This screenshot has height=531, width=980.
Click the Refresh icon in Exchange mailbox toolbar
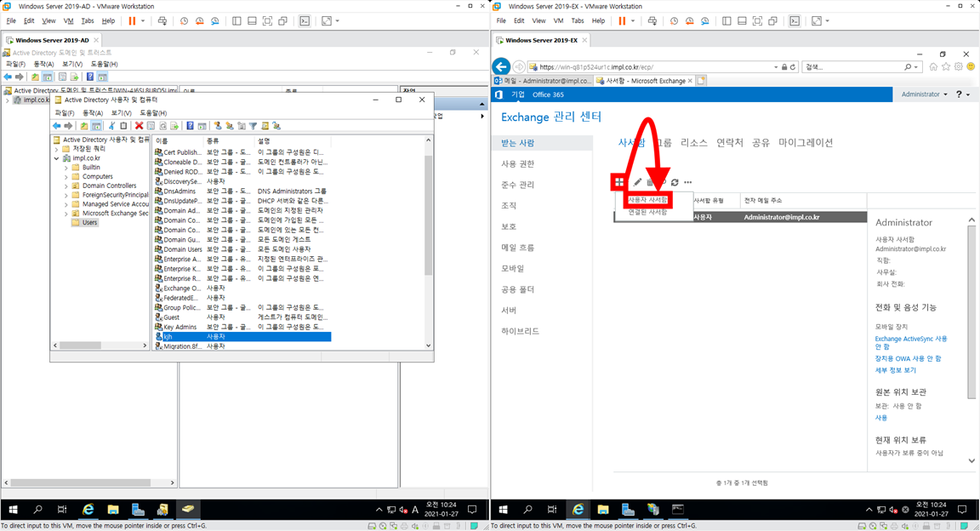(675, 182)
